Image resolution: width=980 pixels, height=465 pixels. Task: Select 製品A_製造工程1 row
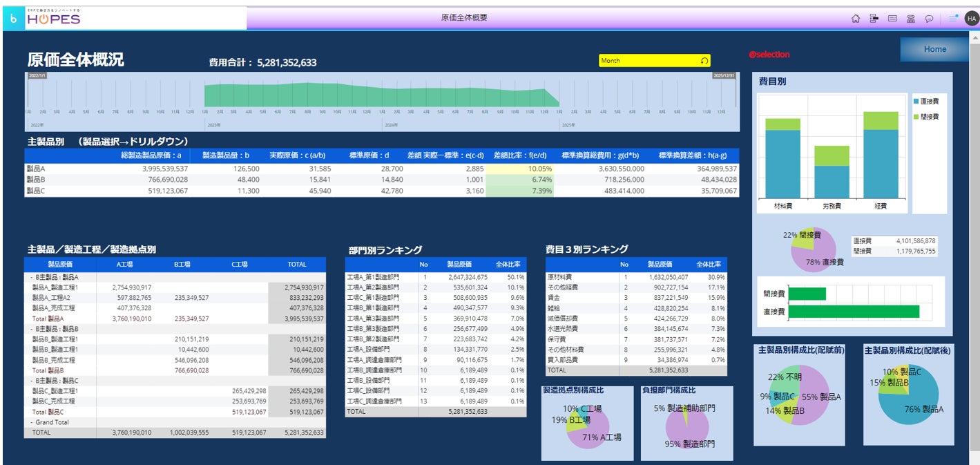(x=175, y=287)
